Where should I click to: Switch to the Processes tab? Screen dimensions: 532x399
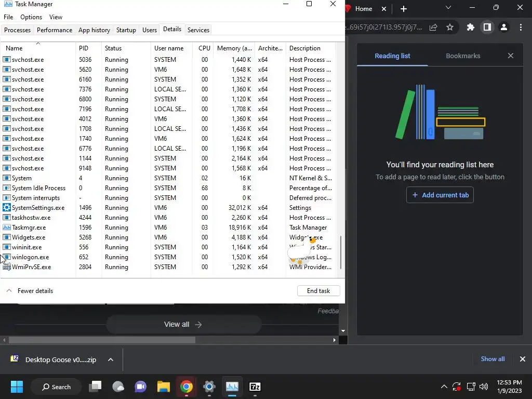pyautogui.click(x=17, y=30)
